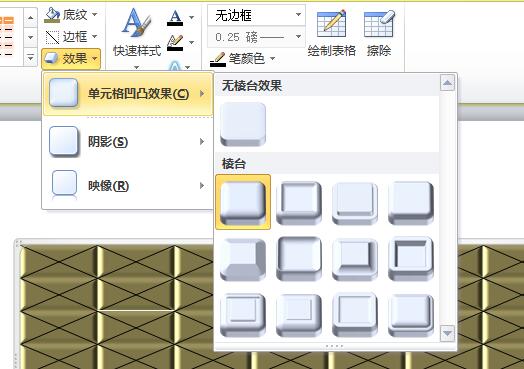This screenshot has height=369, width=524.
Task: Select the 擦除 eraser tool
Action: (x=379, y=33)
